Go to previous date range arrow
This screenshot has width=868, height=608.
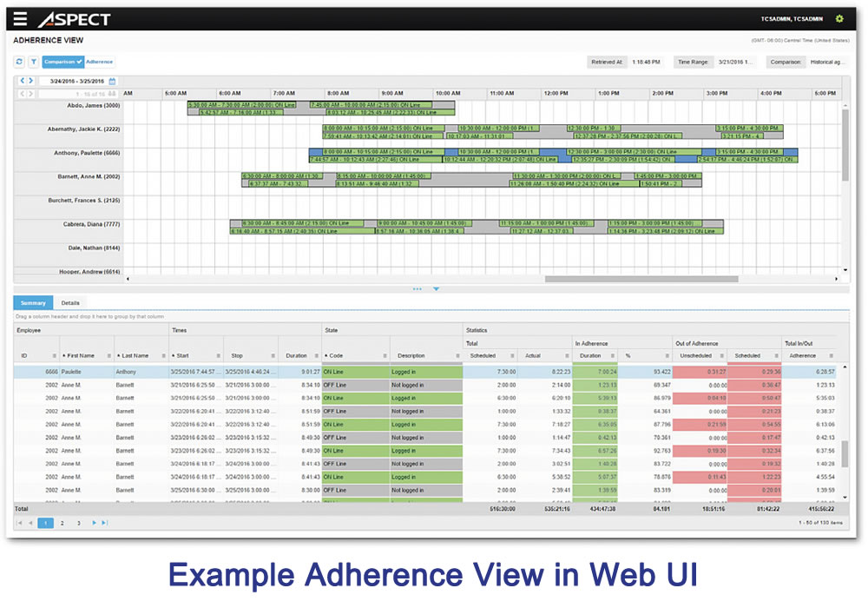click(23, 81)
